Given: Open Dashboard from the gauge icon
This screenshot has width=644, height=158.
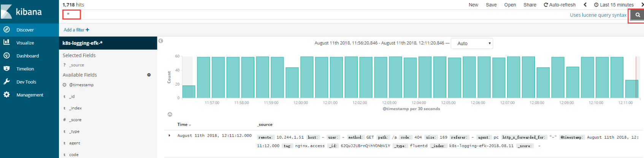Looking at the screenshot, I should 6,55.
